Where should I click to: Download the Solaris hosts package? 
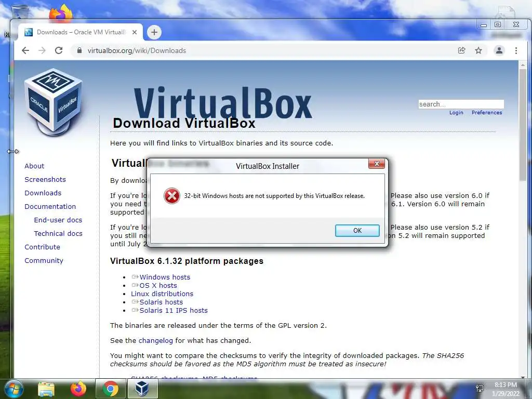click(161, 302)
